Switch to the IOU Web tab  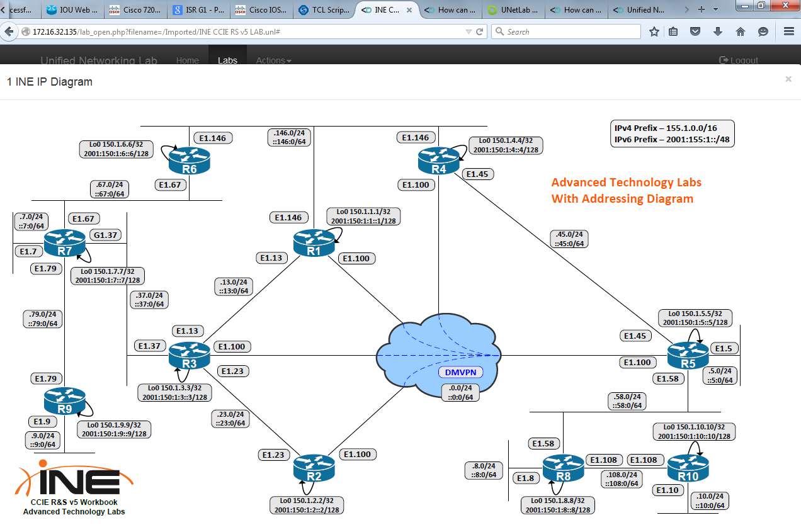72,10
